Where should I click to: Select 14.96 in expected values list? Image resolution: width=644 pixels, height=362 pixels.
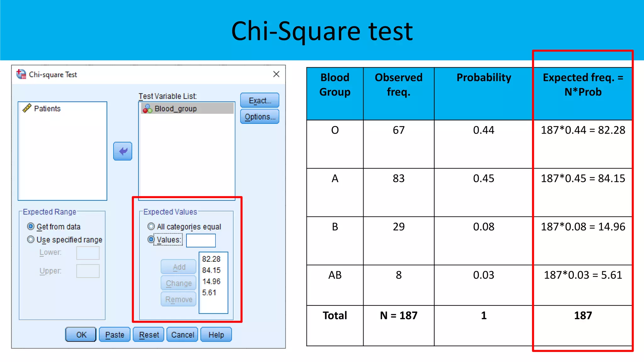(211, 281)
